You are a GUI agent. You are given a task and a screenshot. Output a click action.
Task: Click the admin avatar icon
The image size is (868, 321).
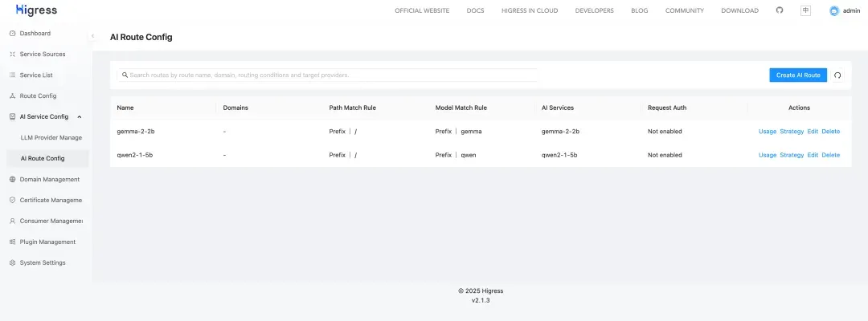click(834, 10)
